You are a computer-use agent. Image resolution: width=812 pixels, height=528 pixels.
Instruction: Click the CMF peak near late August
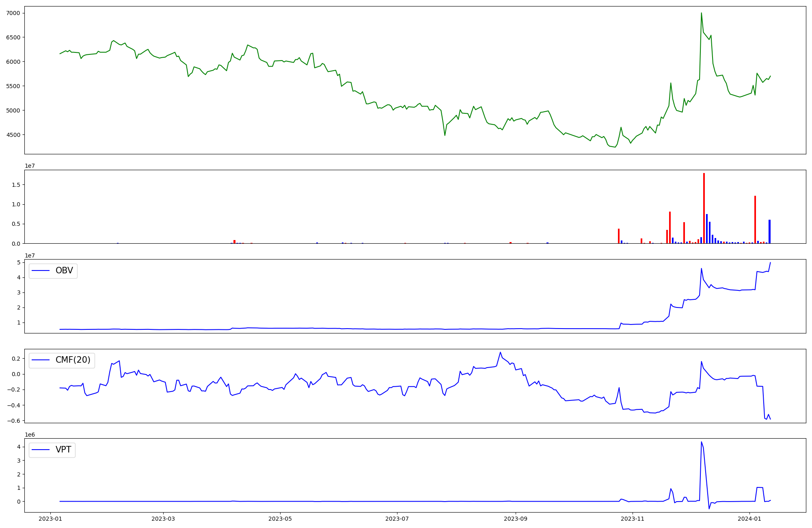[500, 353]
